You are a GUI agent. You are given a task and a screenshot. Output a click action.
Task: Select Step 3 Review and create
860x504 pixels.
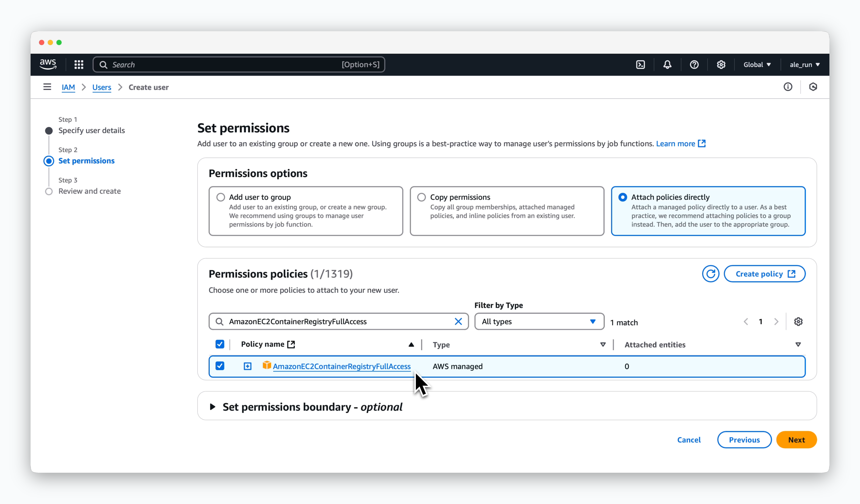click(89, 191)
